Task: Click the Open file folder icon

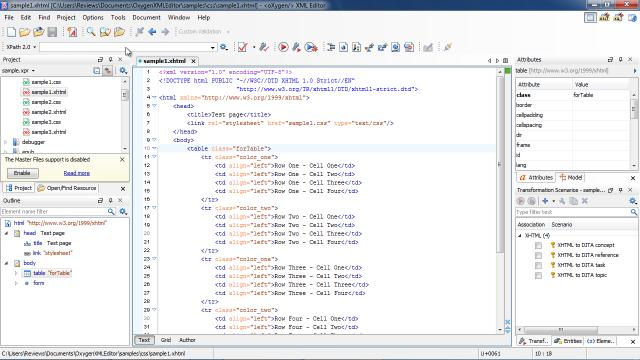Action: [x=24, y=32]
